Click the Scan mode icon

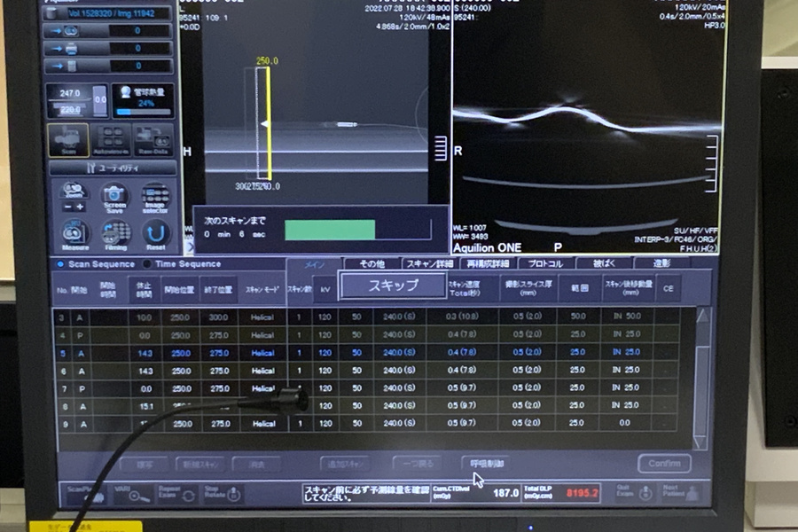tap(68, 141)
